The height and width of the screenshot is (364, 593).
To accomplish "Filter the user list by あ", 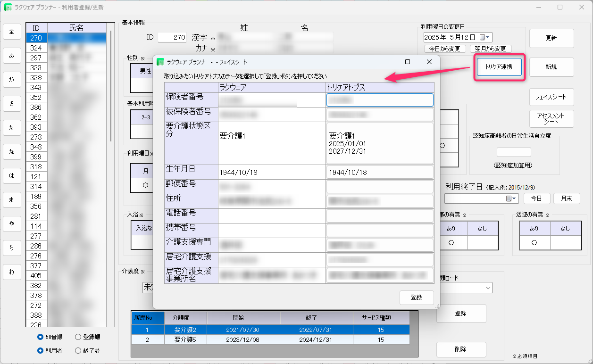I will [12, 56].
